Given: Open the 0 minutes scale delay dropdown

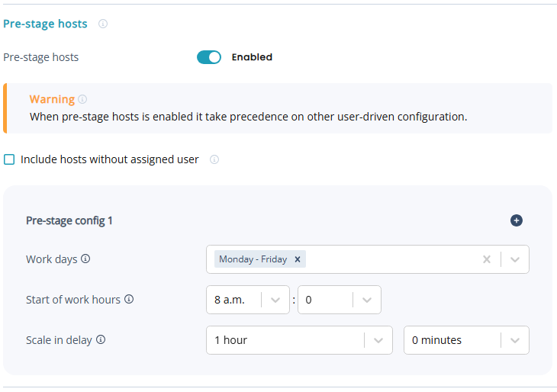Looking at the screenshot, I should click(x=515, y=340).
